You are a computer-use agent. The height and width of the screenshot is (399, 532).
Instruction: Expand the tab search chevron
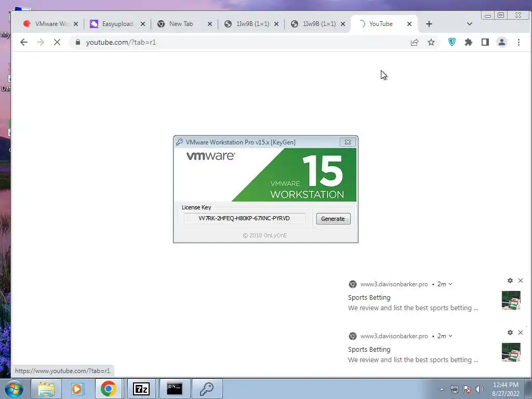pyautogui.click(x=470, y=24)
